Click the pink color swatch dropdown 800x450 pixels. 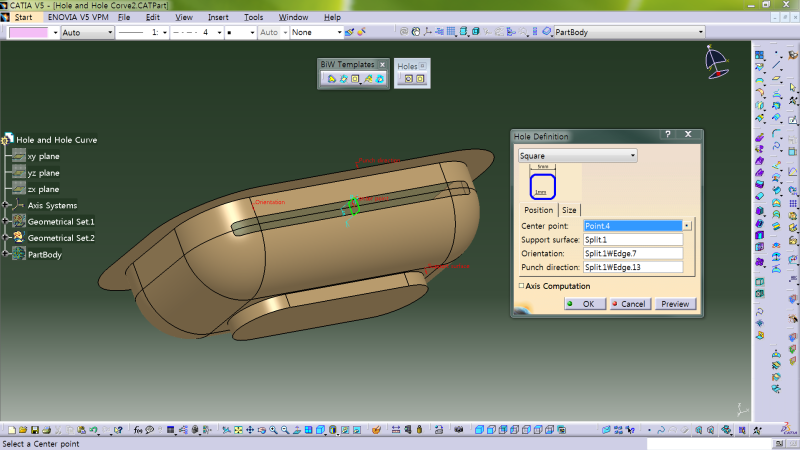tap(53, 32)
